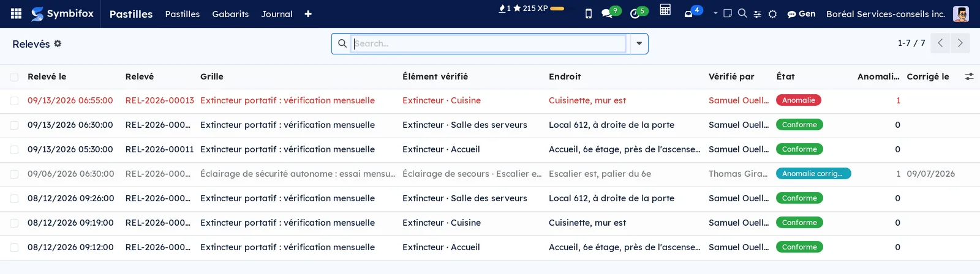The height and width of the screenshot is (274, 980).
Task: Expand the small caret in top bar
Action: (715, 13)
